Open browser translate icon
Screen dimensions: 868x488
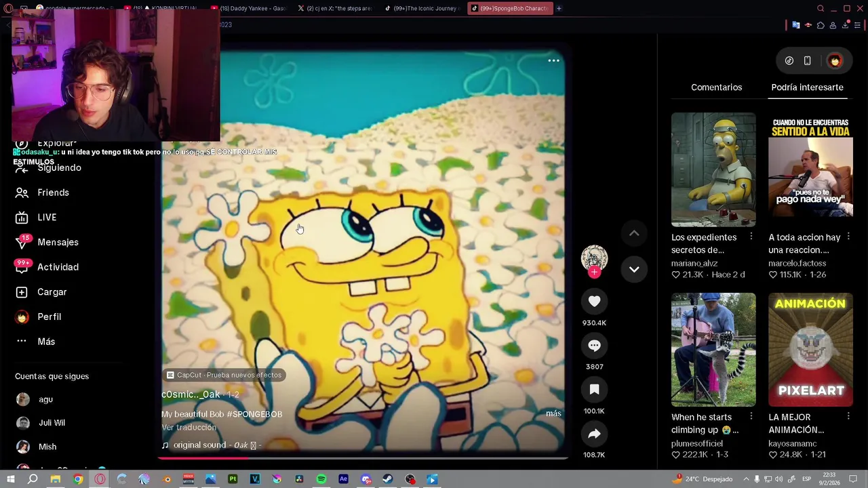coord(796,25)
